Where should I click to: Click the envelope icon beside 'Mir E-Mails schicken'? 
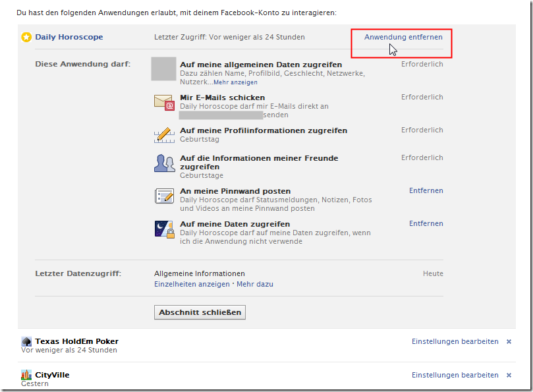pos(165,103)
